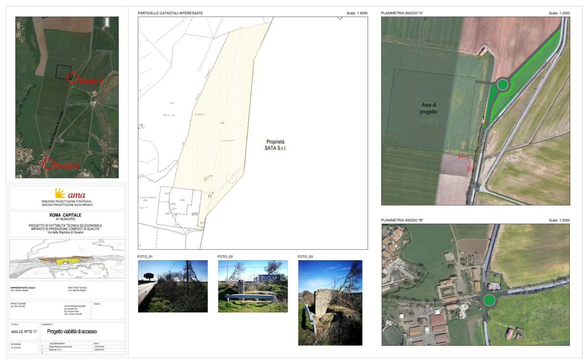Open the FOTO_01 roadside photo
The image size is (588, 364).
point(172,286)
